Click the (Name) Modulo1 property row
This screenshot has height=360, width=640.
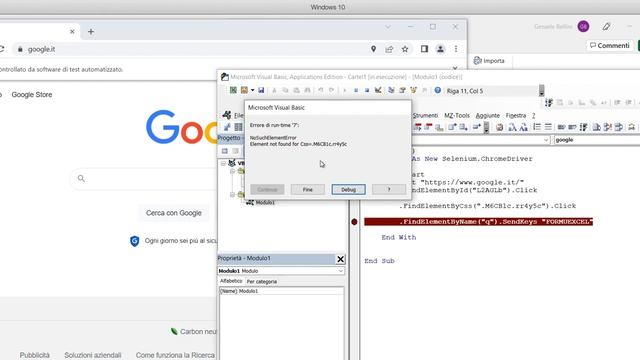click(281, 291)
